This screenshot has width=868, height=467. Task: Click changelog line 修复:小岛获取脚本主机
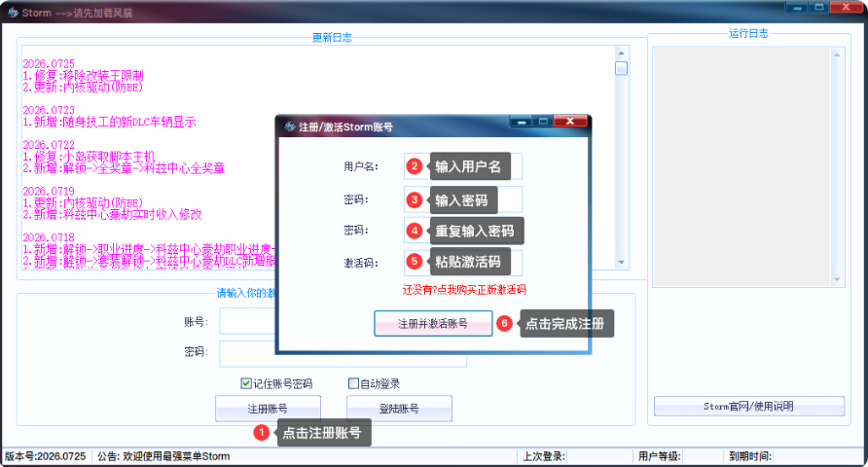89,157
